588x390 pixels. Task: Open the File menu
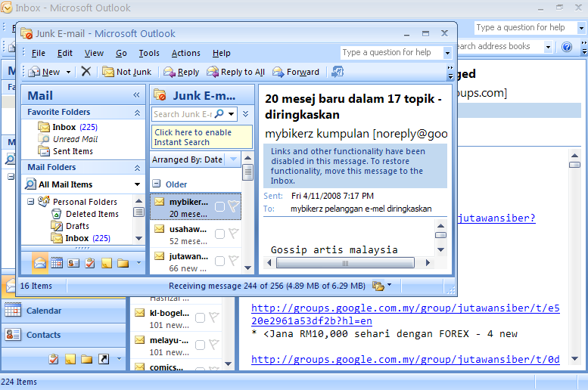tap(39, 53)
